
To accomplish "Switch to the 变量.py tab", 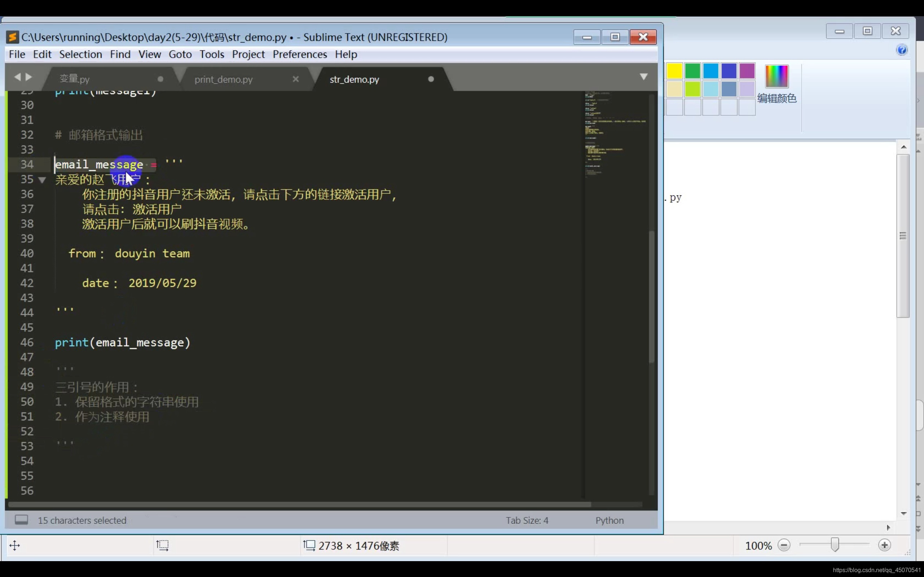I will (74, 79).
